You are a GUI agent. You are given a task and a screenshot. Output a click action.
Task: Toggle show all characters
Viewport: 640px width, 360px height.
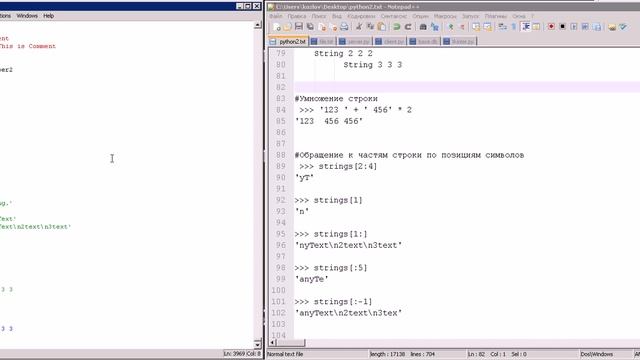[514, 27]
